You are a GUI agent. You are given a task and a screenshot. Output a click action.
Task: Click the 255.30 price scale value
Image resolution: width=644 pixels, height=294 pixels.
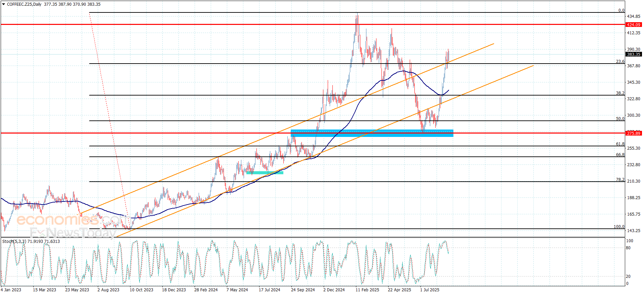coord(634,148)
